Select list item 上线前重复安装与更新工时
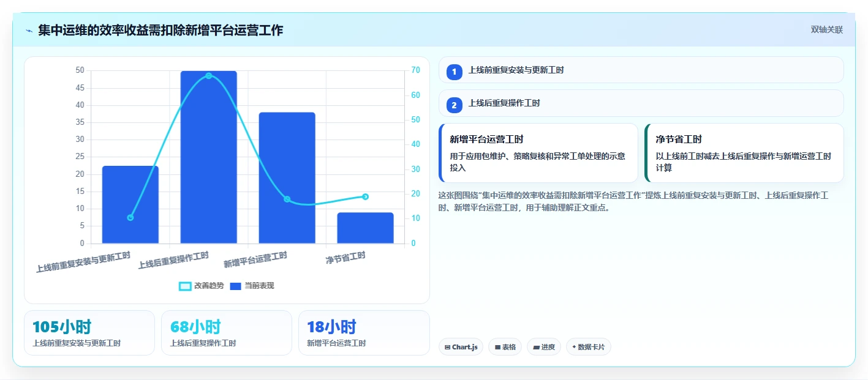The height and width of the screenshot is (380, 868). click(641, 70)
